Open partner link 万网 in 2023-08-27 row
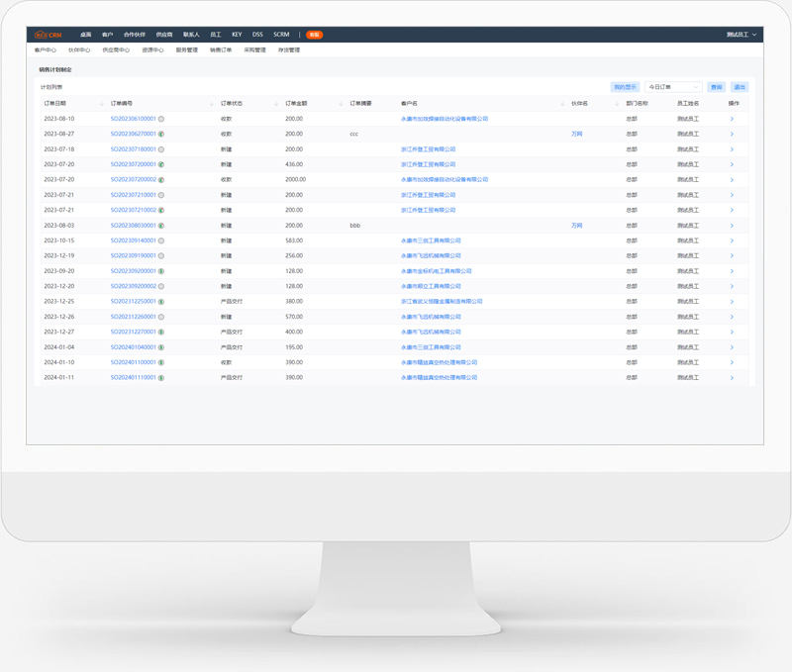This screenshot has height=672, width=792. 576,134
